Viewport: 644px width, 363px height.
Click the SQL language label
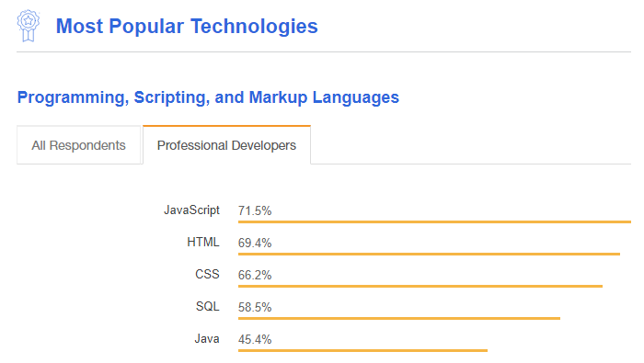[207, 306]
